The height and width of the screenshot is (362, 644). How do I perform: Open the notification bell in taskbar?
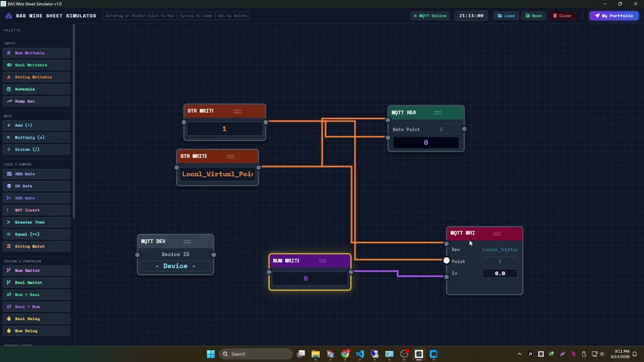point(635,354)
